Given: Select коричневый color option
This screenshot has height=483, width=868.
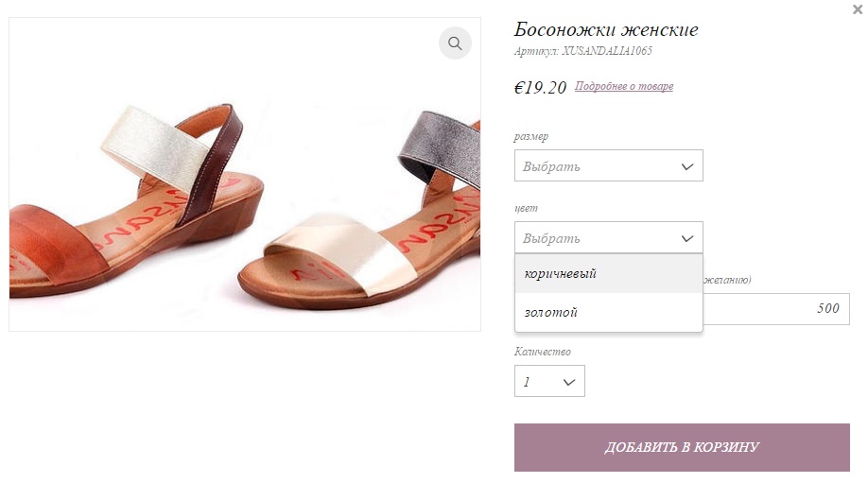Looking at the screenshot, I should click(608, 273).
